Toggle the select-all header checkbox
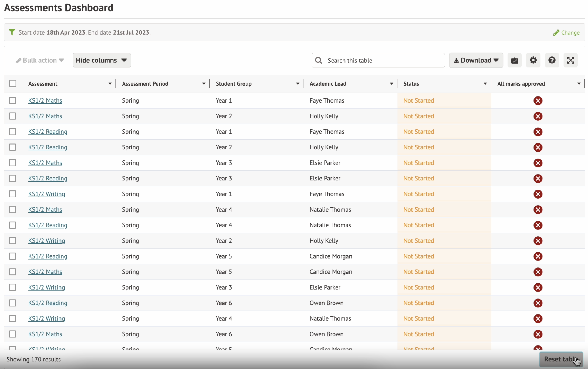Screen dimensions: 588x369 click(x=13, y=83)
